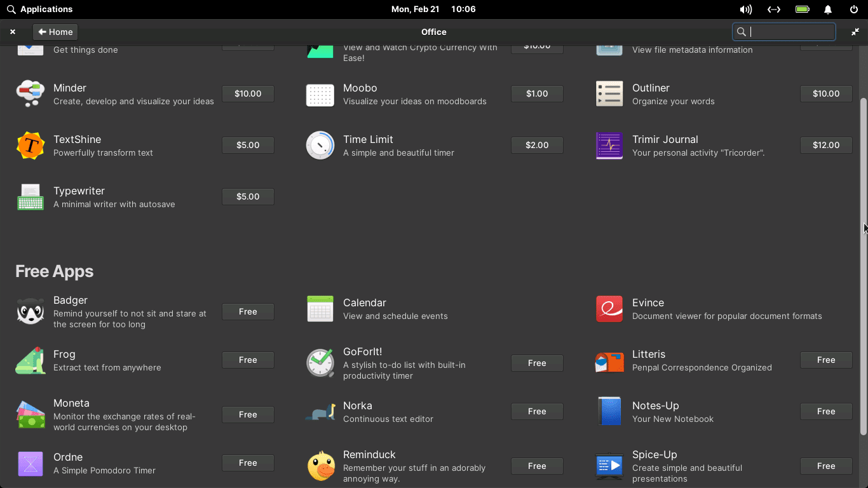Go back to Home
Image resolution: width=868 pixels, height=488 pixels.
[55, 32]
